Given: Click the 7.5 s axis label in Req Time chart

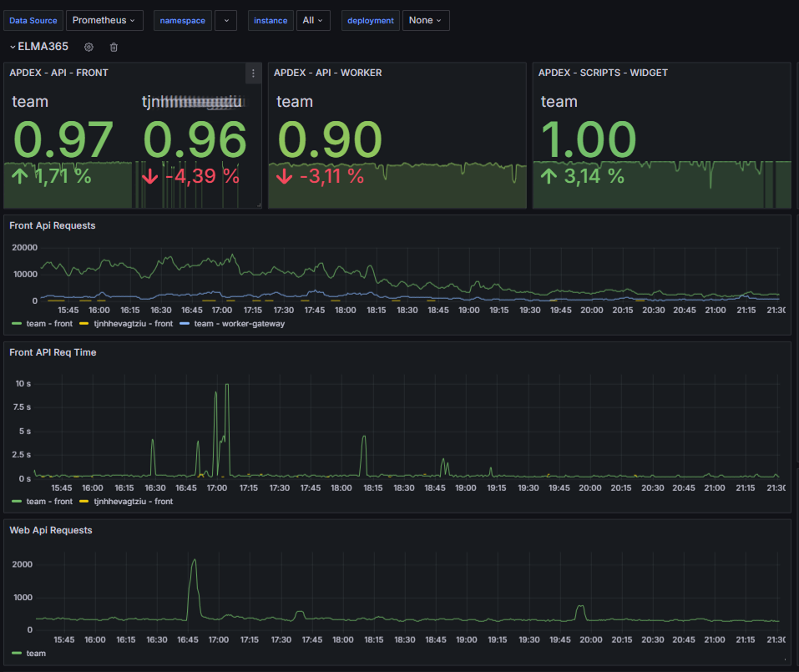Looking at the screenshot, I should click(22, 407).
